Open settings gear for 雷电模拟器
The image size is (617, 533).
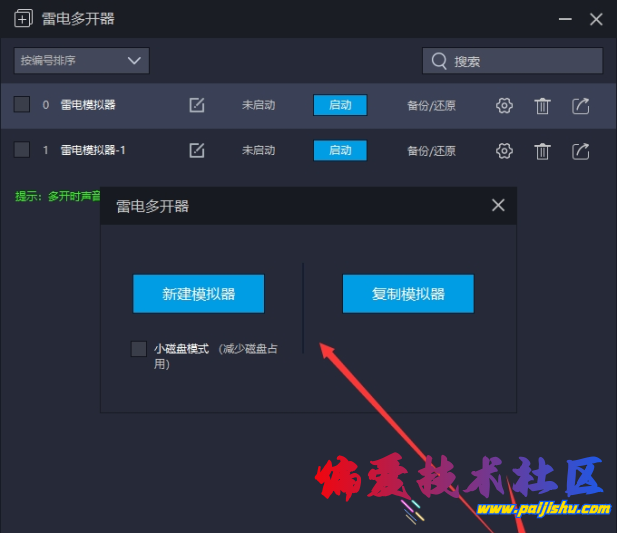[x=504, y=105]
